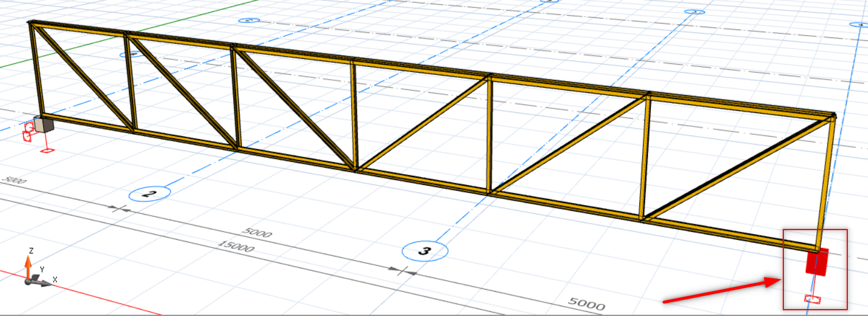The height and width of the screenshot is (316, 868).
Task: Select red restraint symbol below the highlighted red support
Action: coord(812,299)
